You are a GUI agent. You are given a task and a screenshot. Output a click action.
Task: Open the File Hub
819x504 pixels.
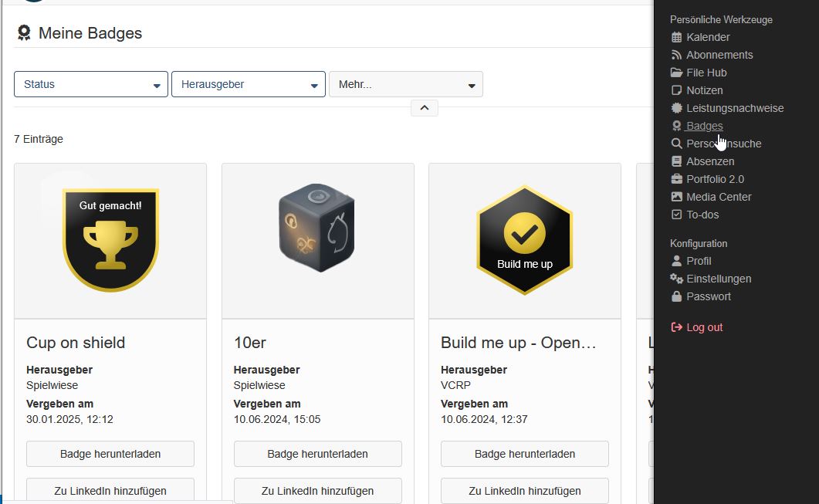706,73
